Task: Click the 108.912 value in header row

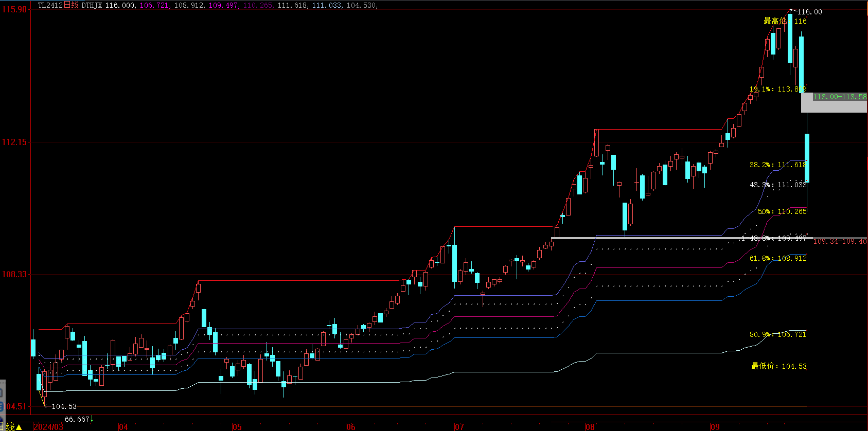Action: click(x=189, y=5)
